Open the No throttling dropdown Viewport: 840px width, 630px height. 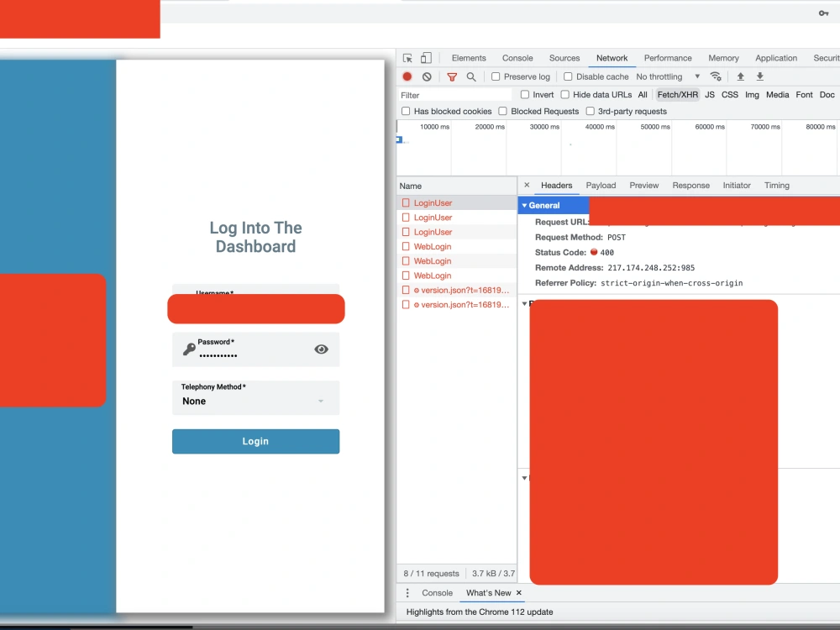[668, 76]
